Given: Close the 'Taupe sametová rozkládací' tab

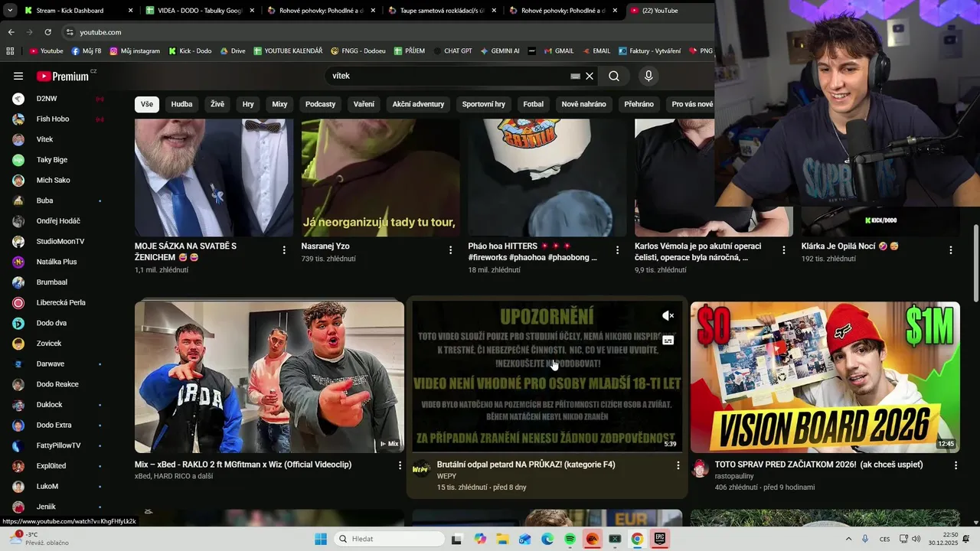Looking at the screenshot, I should [495, 11].
